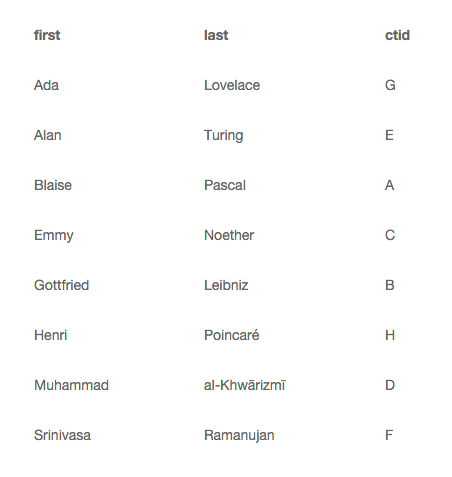Select the 'Turing' last name cell
This screenshot has width=452, height=477.
point(224,136)
